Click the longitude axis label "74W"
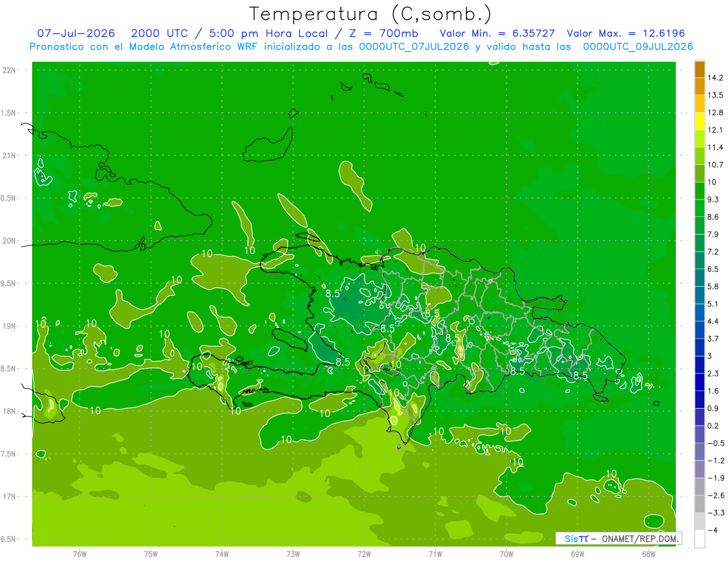This screenshot has width=728, height=562. pyautogui.click(x=222, y=554)
